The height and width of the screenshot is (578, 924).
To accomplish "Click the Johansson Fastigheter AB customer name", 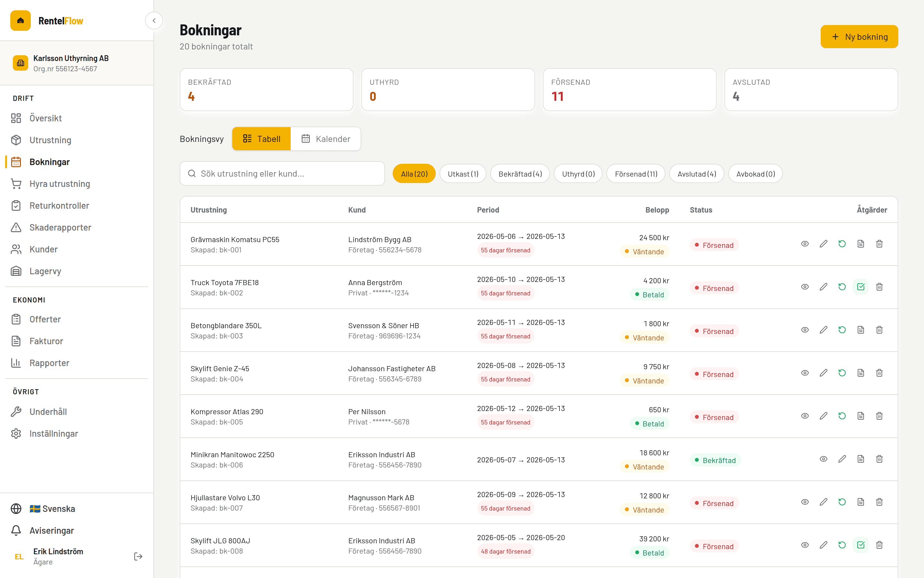I will (x=392, y=369).
